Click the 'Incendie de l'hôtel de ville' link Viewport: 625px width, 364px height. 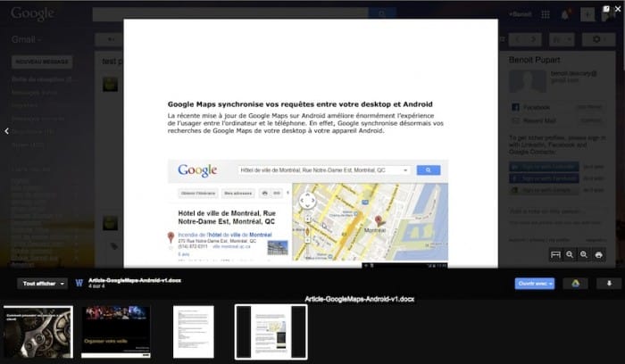point(225,235)
